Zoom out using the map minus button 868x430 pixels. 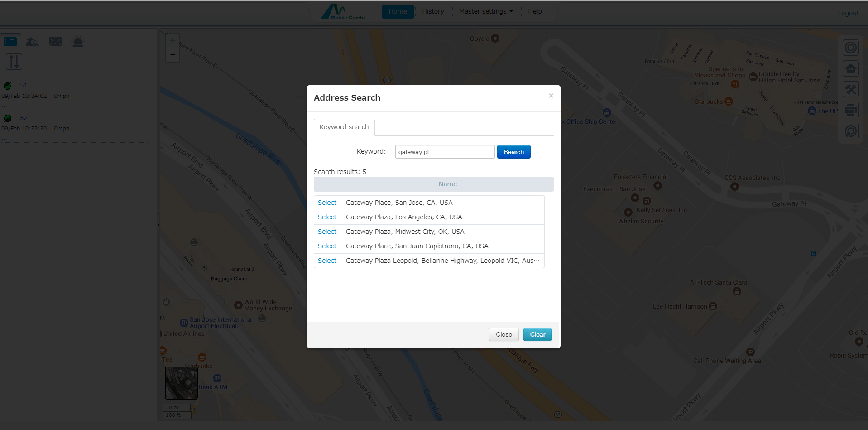[172, 54]
